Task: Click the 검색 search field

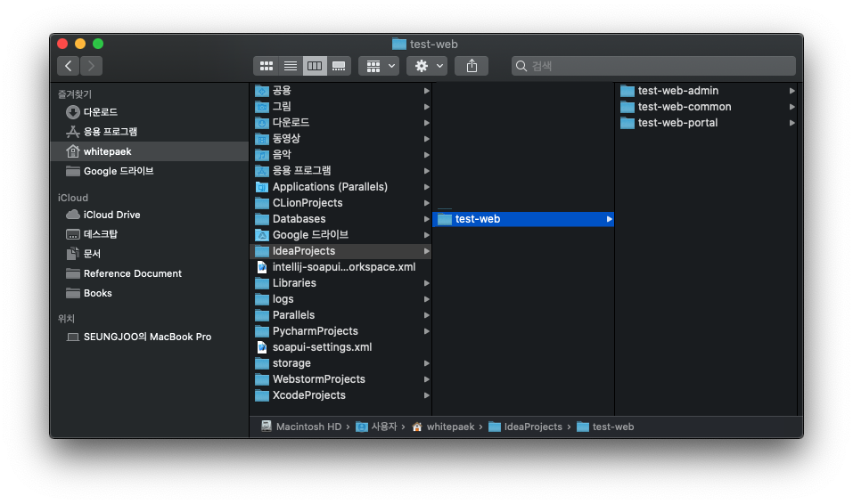Action: coord(653,66)
